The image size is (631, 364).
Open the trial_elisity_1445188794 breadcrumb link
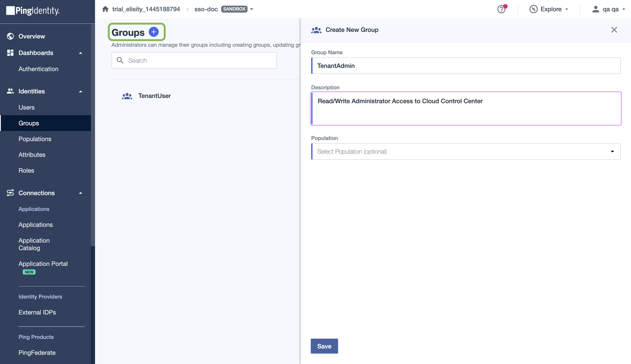[146, 9]
